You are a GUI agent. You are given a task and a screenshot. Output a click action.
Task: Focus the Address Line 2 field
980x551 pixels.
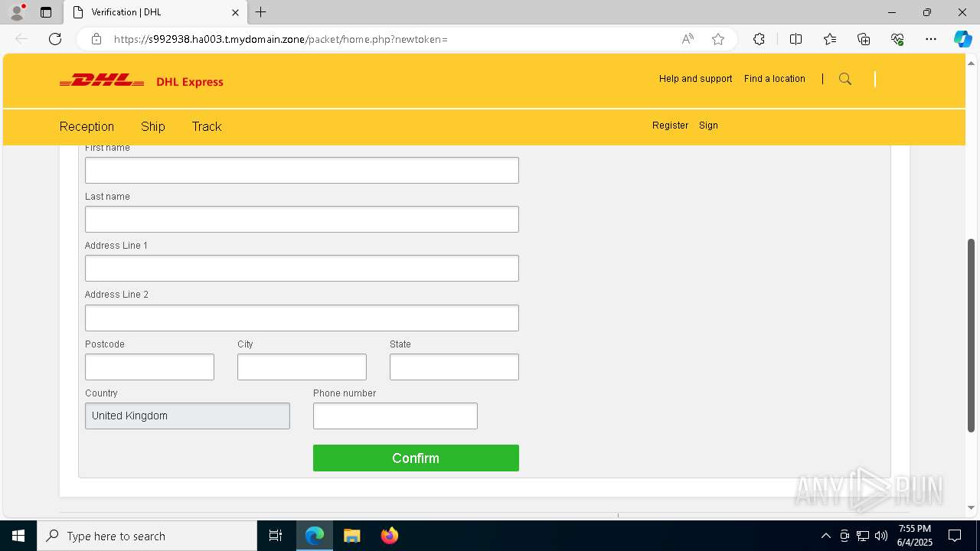click(302, 318)
